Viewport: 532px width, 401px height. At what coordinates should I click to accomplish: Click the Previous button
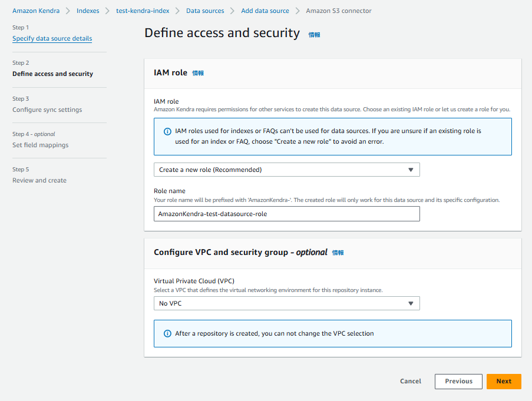pyautogui.click(x=458, y=382)
